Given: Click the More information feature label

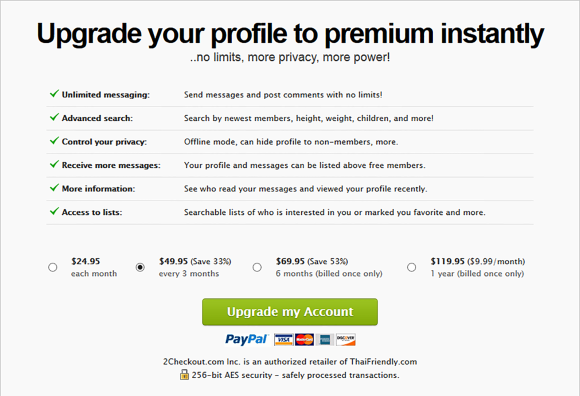Looking at the screenshot, I should (98, 189).
